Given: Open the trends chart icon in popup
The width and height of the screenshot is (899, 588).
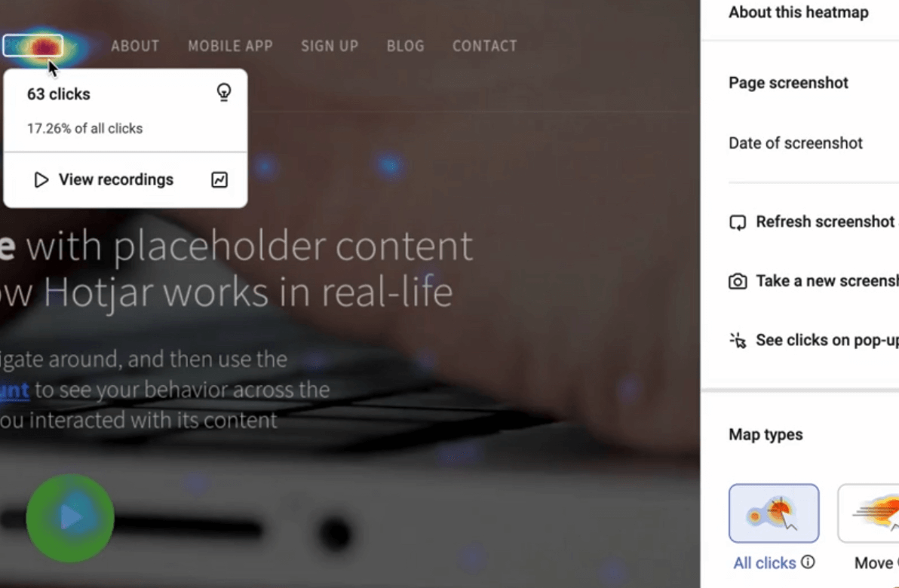Looking at the screenshot, I should [x=219, y=179].
